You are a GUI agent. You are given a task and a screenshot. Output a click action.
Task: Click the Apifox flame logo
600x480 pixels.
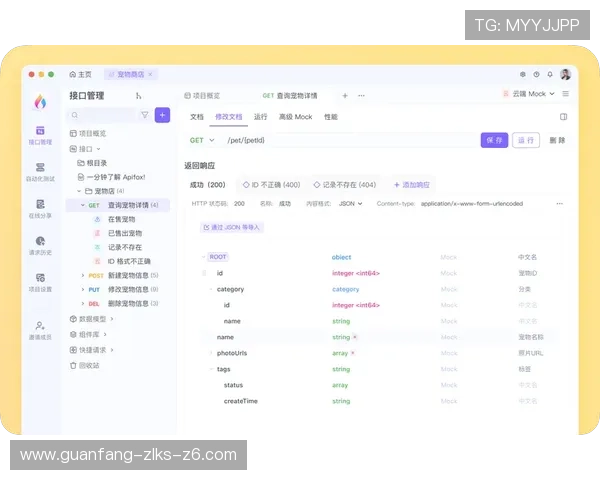(x=40, y=102)
